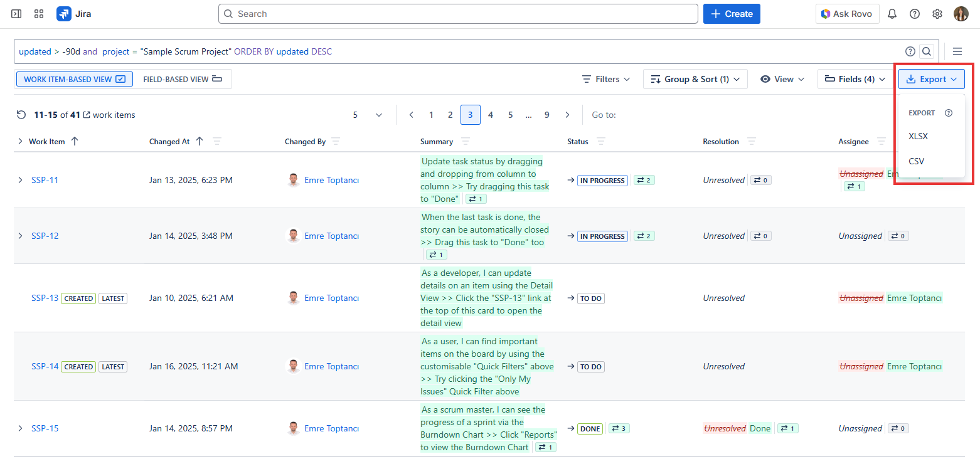Click the hamburger menu icon next to the query
The width and height of the screenshot is (980, 464).
tap(957, 51)
